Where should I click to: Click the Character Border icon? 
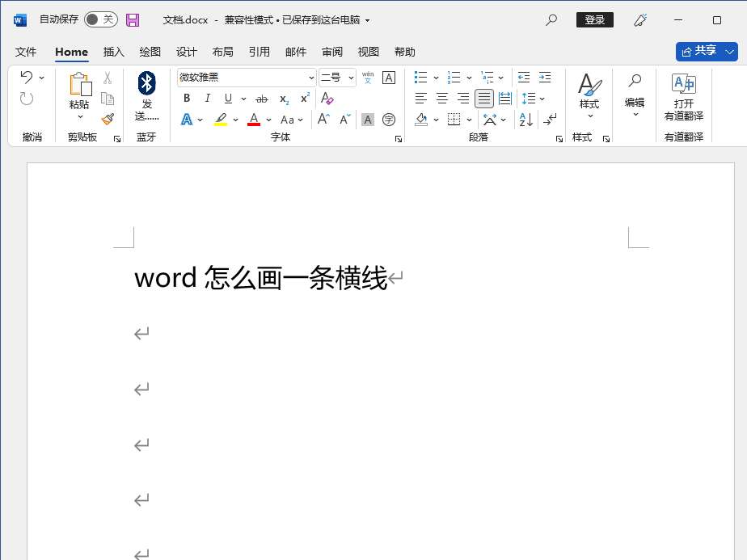(389, 78)
